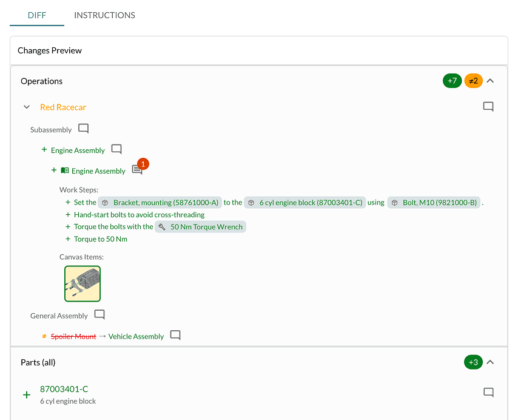515x420 pixels.
Task: Click the comment icon next to General Assembly
Action: click(x=99, y=314)
